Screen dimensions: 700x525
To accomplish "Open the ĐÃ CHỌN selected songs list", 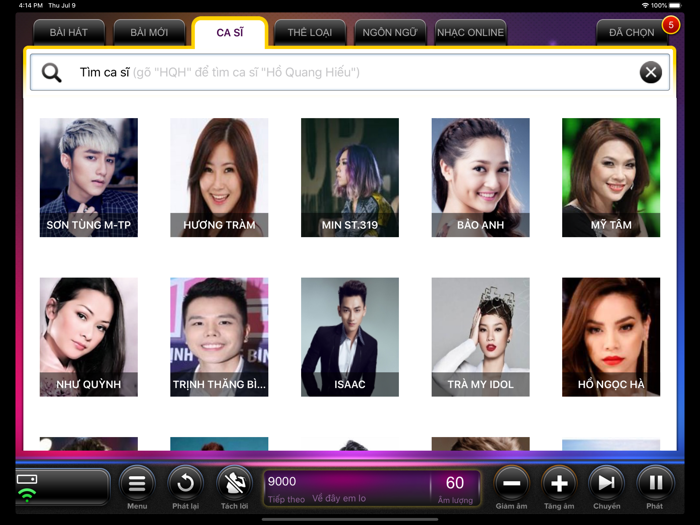I will 631,32.
